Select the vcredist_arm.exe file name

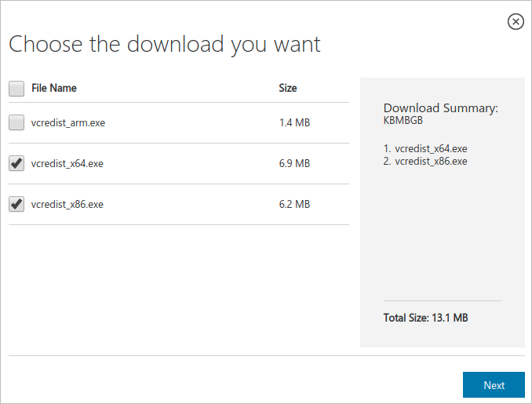[x=68, y=123]
